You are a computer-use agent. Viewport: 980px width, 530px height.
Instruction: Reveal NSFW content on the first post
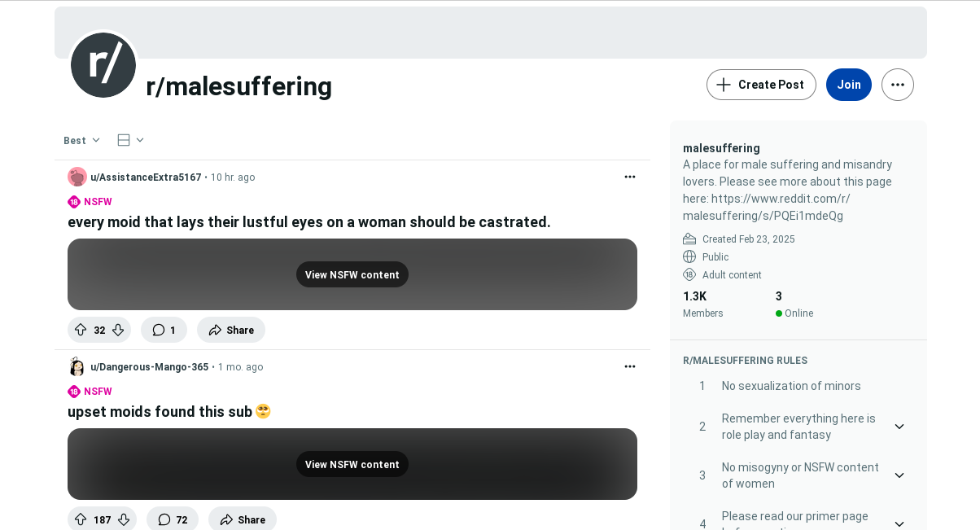click(352, 274)
